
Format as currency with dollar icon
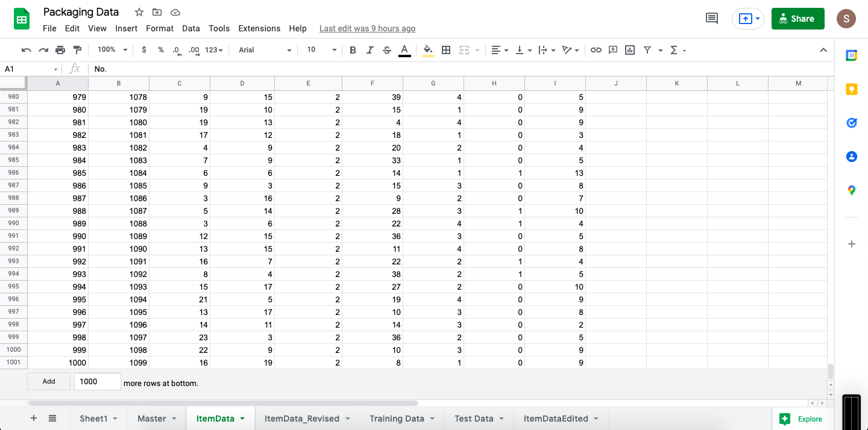pyautogui.click(x=143, y=50)
